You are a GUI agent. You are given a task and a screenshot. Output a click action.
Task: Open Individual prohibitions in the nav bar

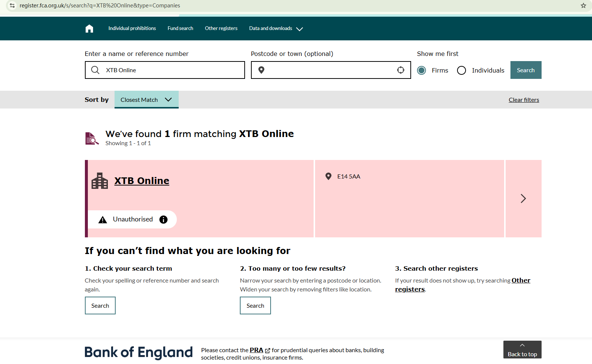pyautogui.click(x=132, y=29)
